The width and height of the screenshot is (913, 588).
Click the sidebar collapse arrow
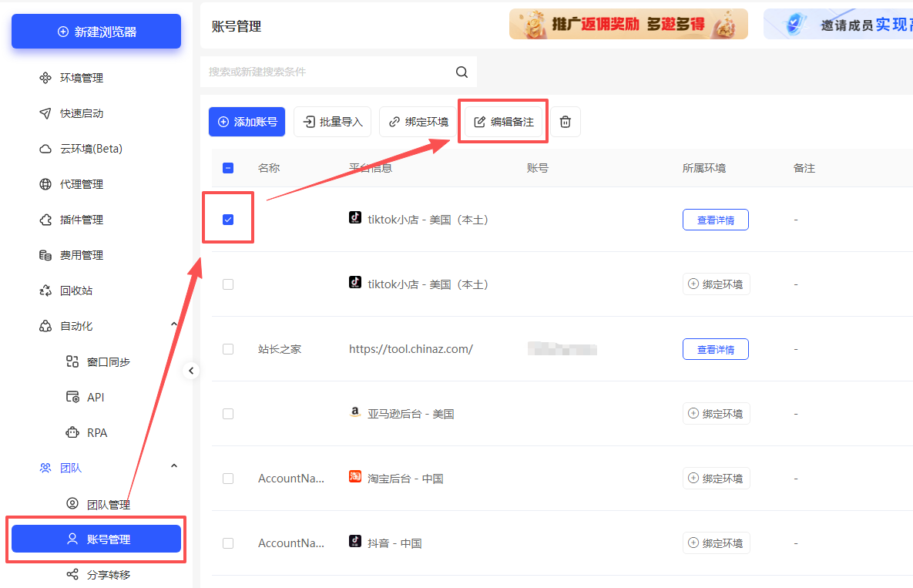coord(191,370)
